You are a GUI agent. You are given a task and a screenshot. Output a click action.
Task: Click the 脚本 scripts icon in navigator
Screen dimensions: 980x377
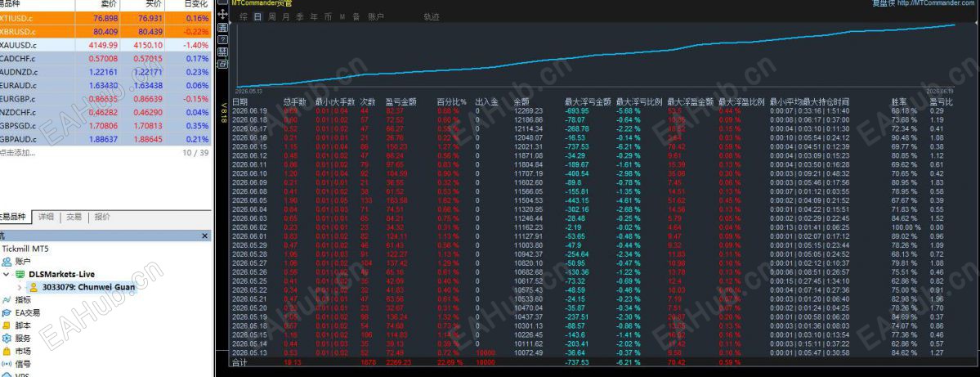pyautogui.click(x=7, y=325)
